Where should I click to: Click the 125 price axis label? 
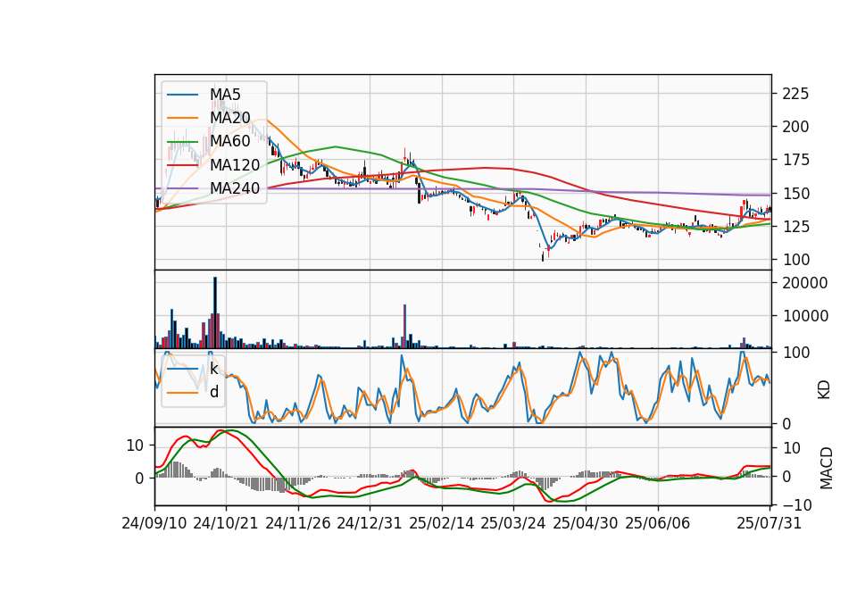(x=795, y=226)
